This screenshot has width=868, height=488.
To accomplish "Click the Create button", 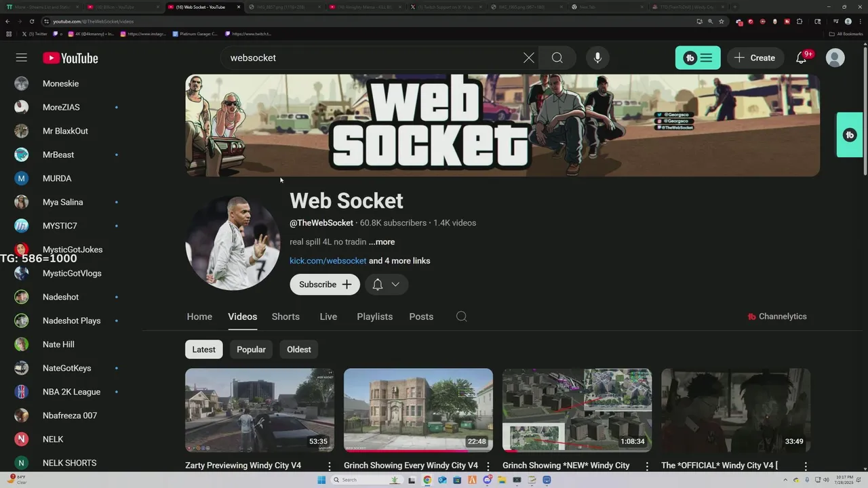I will 755,58.
